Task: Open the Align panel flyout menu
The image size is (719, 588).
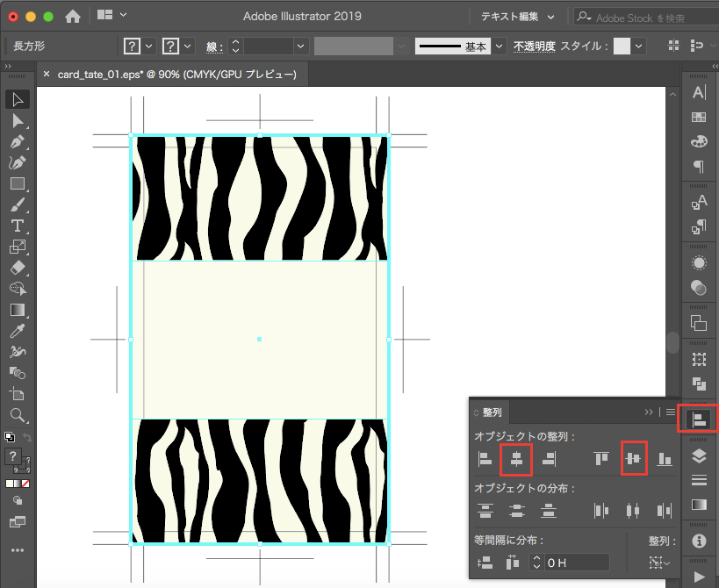Action: [x=671, y=412]
